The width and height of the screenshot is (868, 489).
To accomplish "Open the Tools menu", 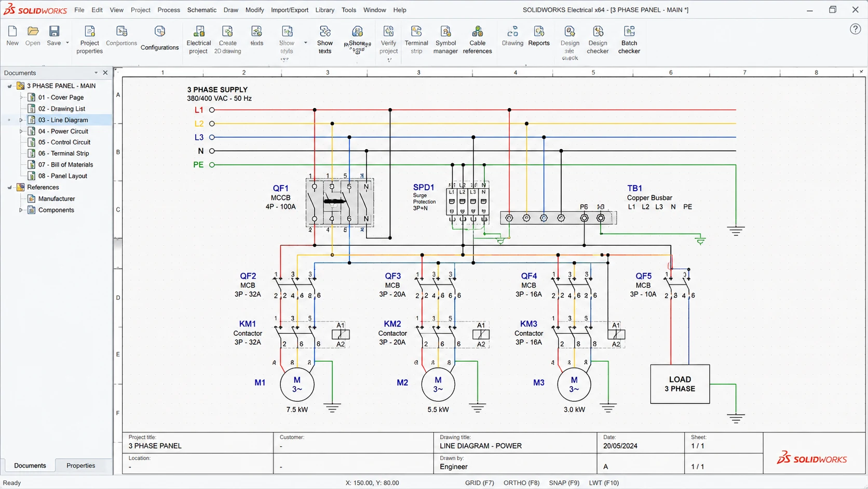I will pos(349,10).
